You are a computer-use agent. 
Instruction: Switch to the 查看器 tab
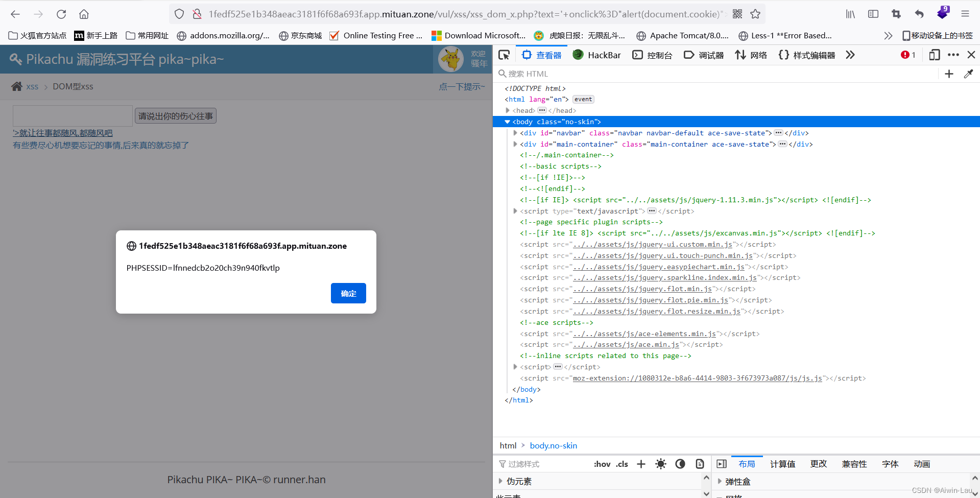click(542, 55)
